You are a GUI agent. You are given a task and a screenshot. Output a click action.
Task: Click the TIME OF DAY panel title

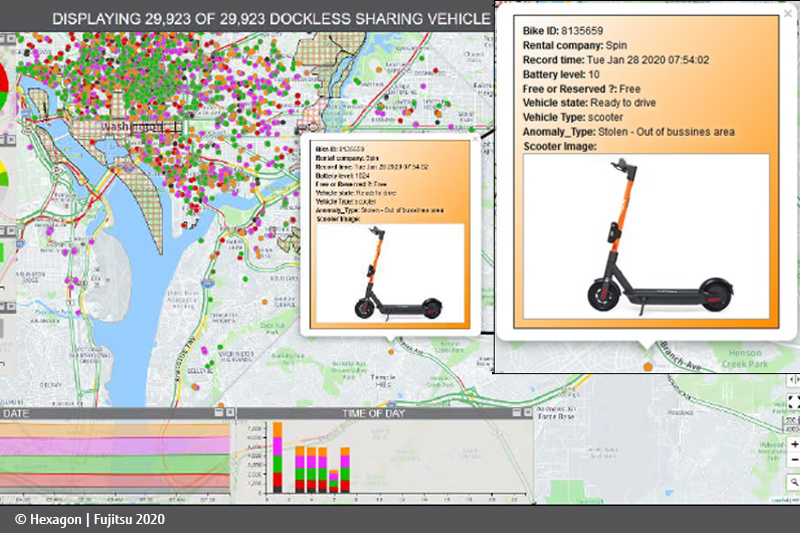(x=373, y=413)
